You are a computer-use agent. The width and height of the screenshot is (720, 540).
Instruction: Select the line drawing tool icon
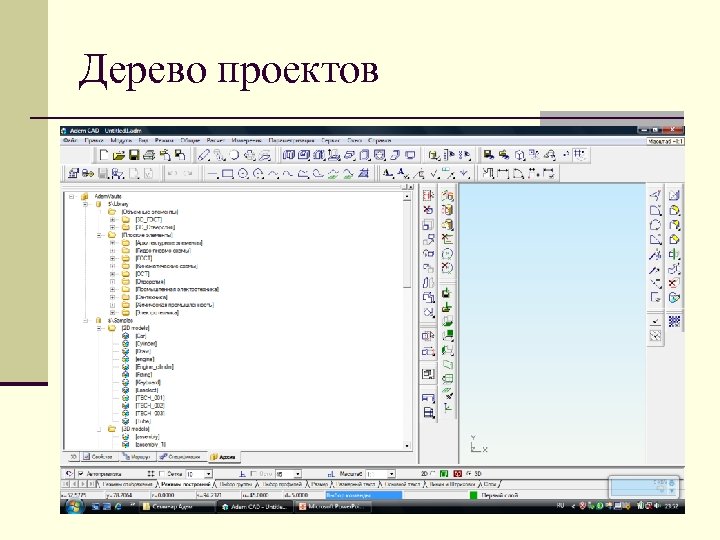[x=212, y=174]
